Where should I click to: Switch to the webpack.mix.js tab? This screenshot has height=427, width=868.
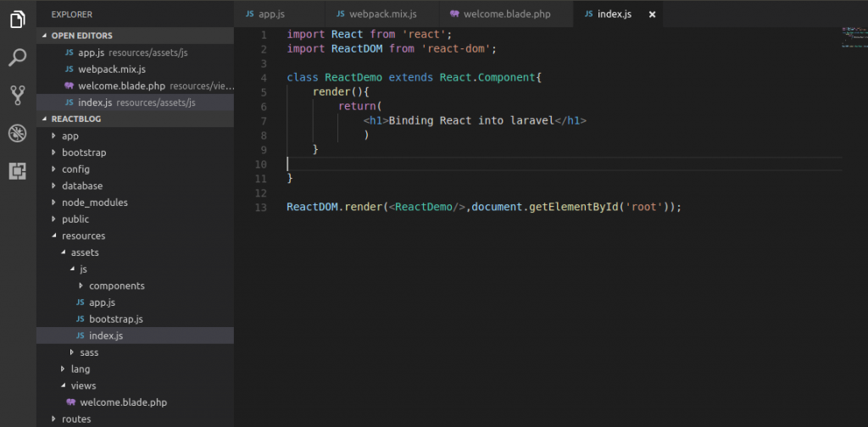382,14
